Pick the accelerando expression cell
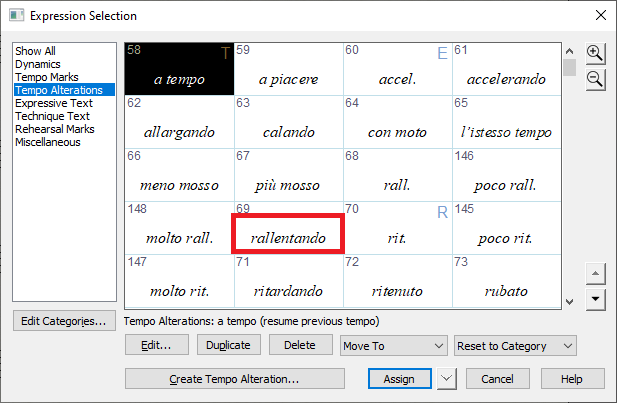617x403 pixels. point(505,78)
